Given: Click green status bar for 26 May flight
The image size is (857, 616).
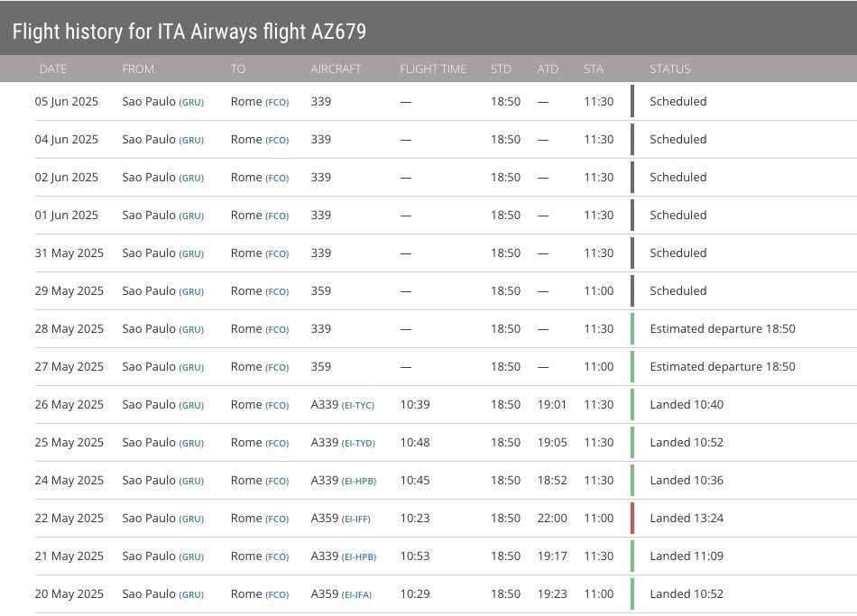Looking at the screenshot, I should click(x=632, y=405).
